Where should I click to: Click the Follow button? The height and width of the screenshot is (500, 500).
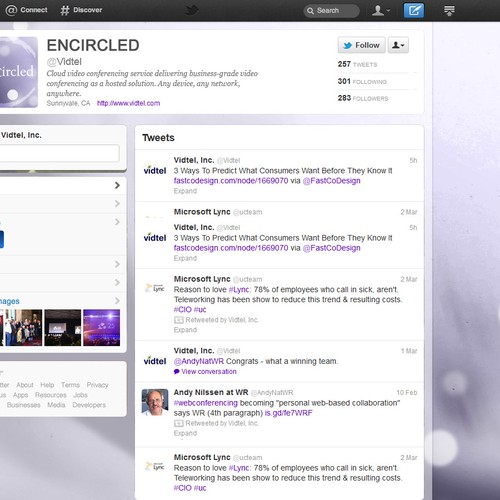coord(361,45)
